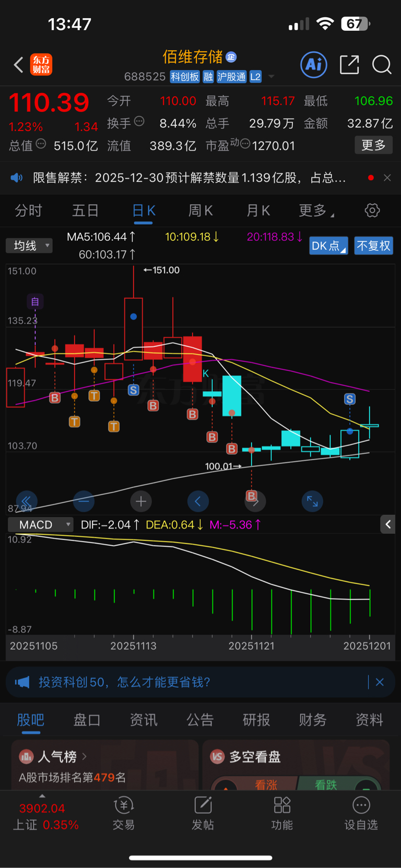Tap the announcement speaker icon

click(x=17, y=178)
